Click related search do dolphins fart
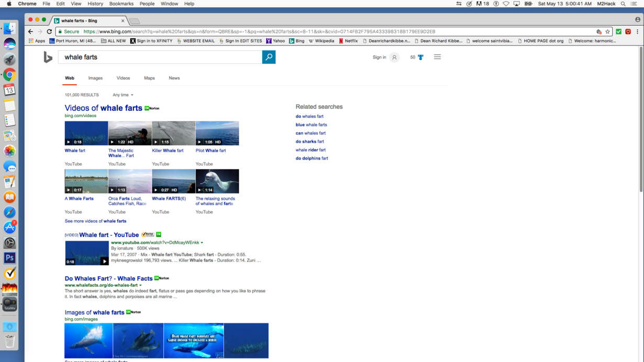The image size is (644, 362). (x=312, y=159)
